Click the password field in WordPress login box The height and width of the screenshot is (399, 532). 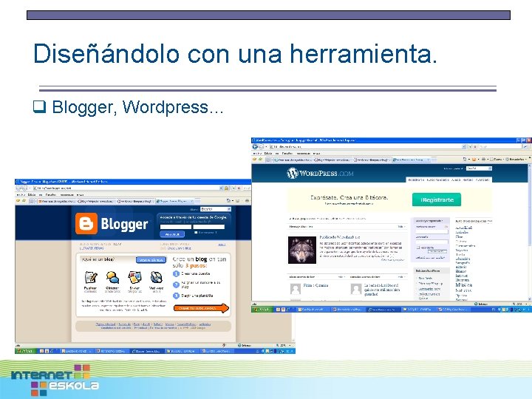pos(432,242)
